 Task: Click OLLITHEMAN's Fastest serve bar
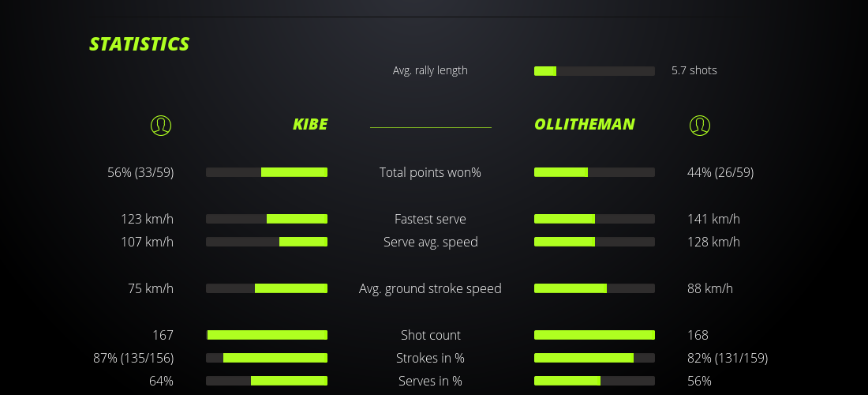click(594, 219)
